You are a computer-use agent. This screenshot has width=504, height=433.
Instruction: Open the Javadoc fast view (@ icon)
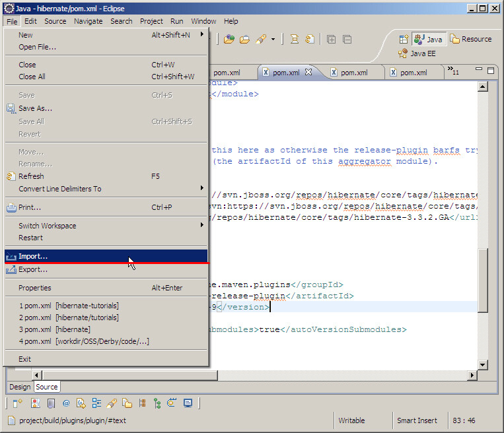click(x=66, y=403)
